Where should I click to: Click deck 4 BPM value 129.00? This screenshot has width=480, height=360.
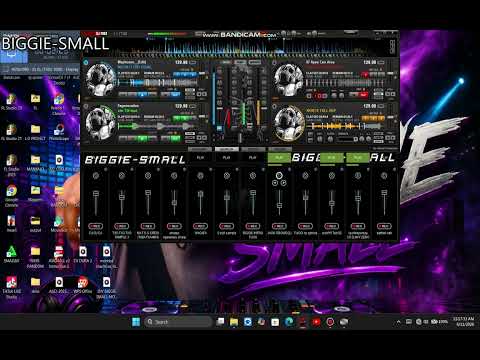370,106
